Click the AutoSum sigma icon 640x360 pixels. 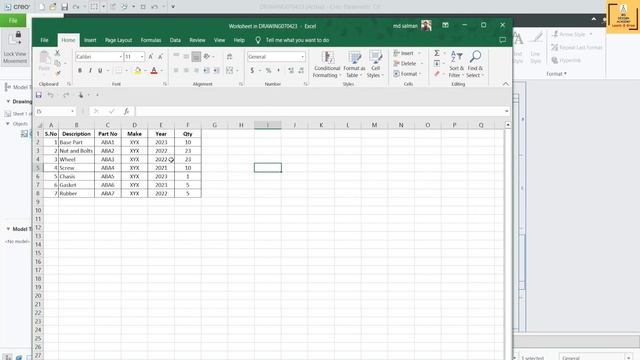click(x=437, y=53)
